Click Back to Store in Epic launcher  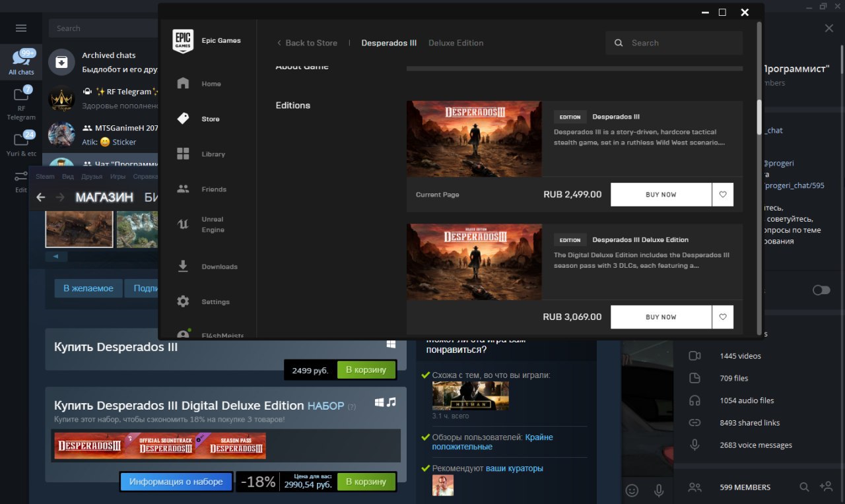point(306,43)
